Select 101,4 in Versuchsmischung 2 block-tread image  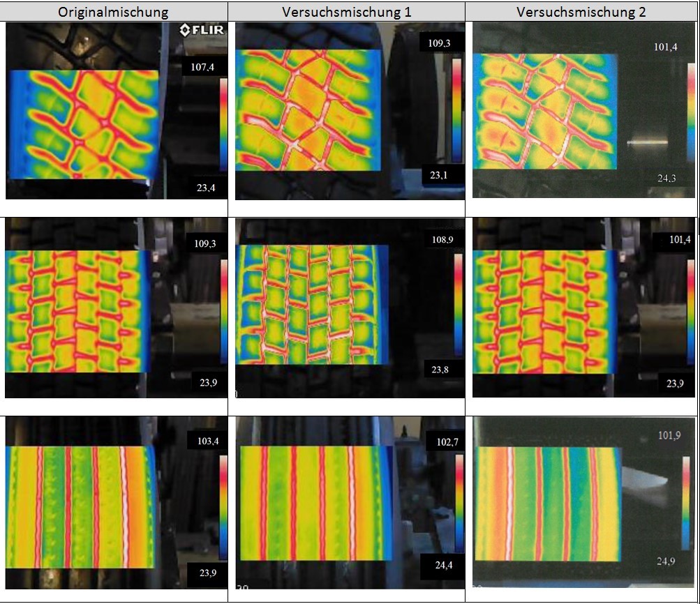click(x=680, y=239)
